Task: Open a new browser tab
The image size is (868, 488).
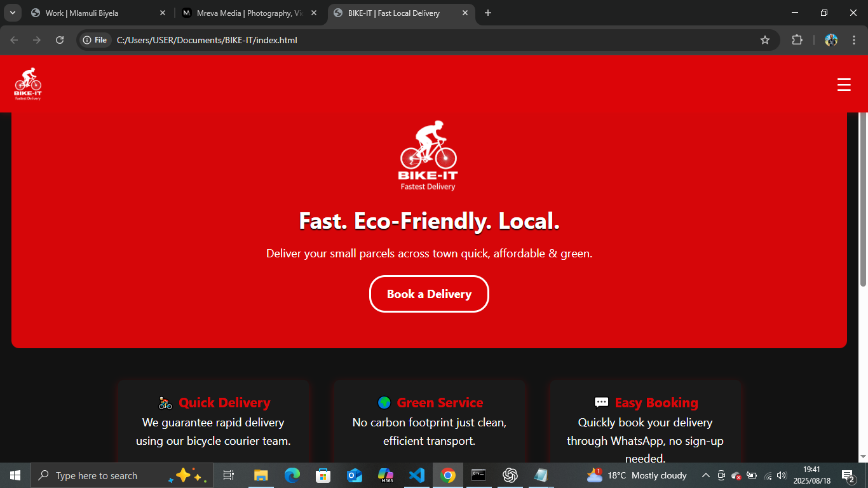Action: tap(488, 13)
